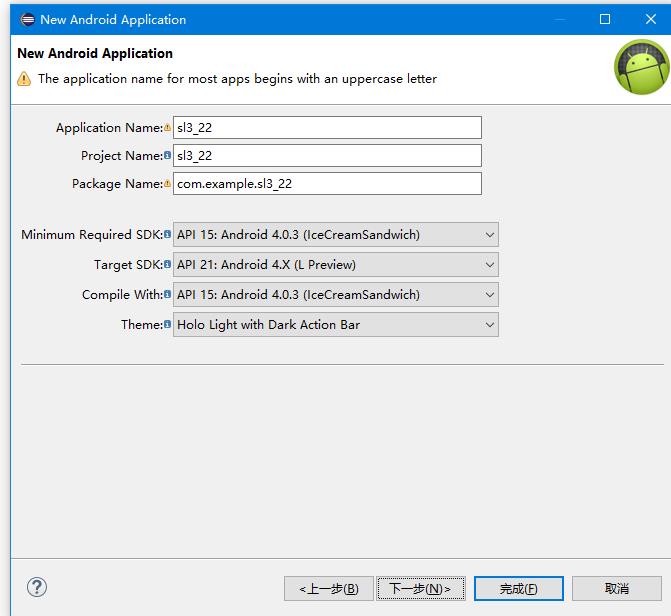Click the info marker beside Minimum Required SDK
The image size is (671, 616).
167,234
